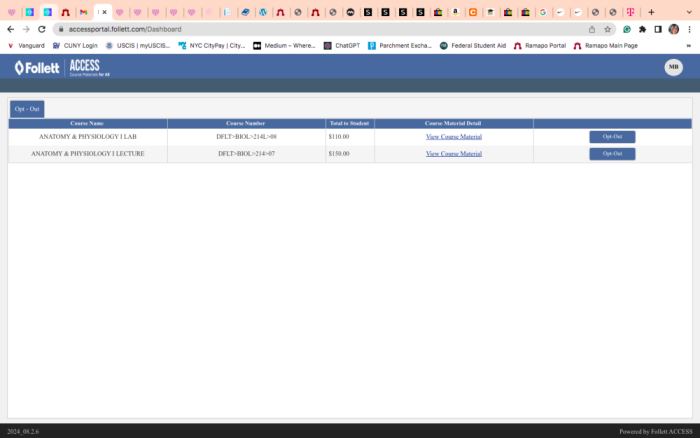Go back to the previous page
Screen dimensions: 700x438
click(11, 29)
